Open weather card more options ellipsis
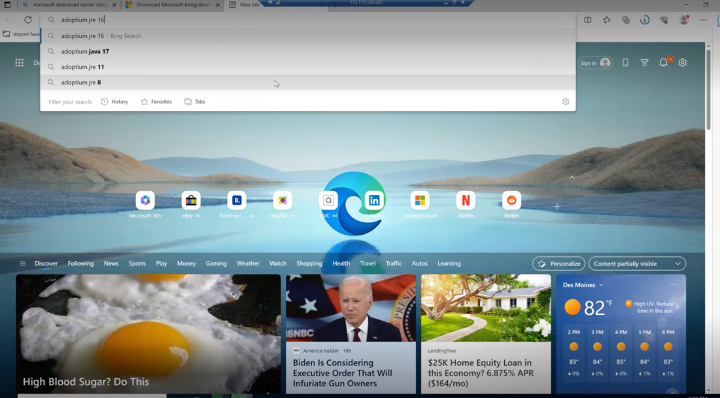The width and height of the screenshot is (720, 398). click(673, 285)
